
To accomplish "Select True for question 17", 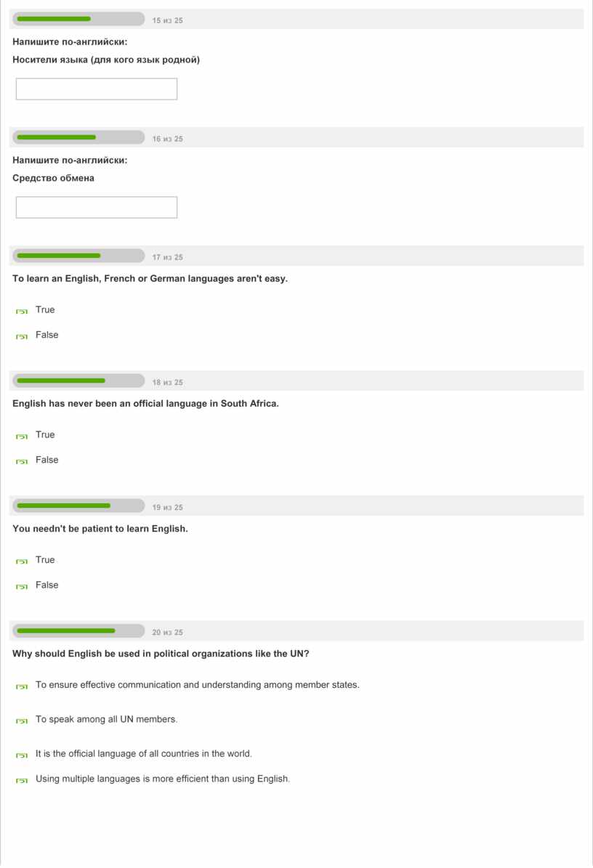I will pyautogui.click(x=22, y=311).
